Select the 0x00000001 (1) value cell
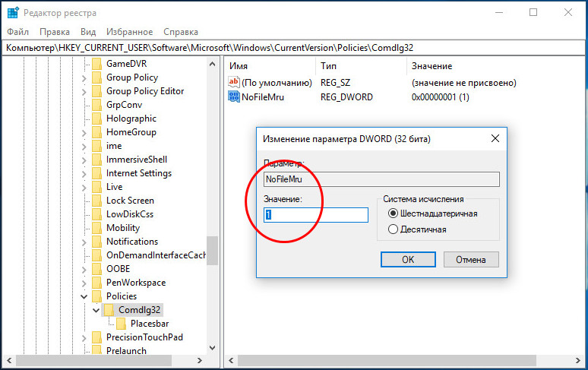The image size is (588, 370). point(441,97)
